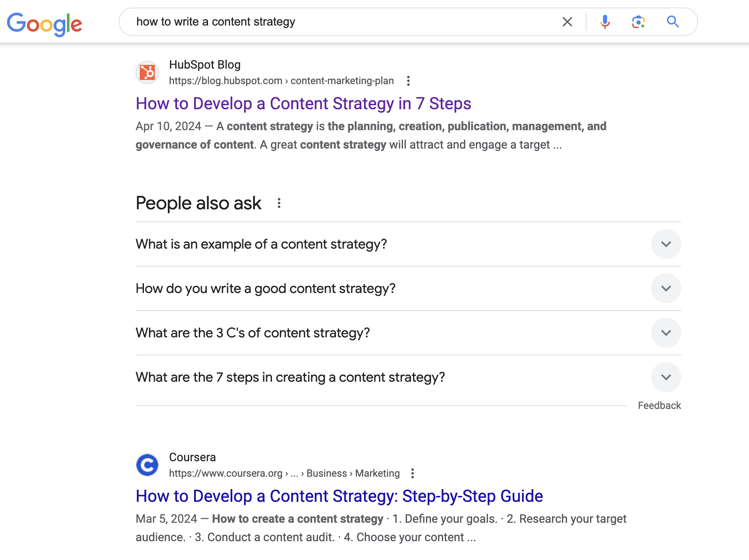Click in the search input field
Screen dimensions: 749x560
pyautogui.click(x=343, y=22)
